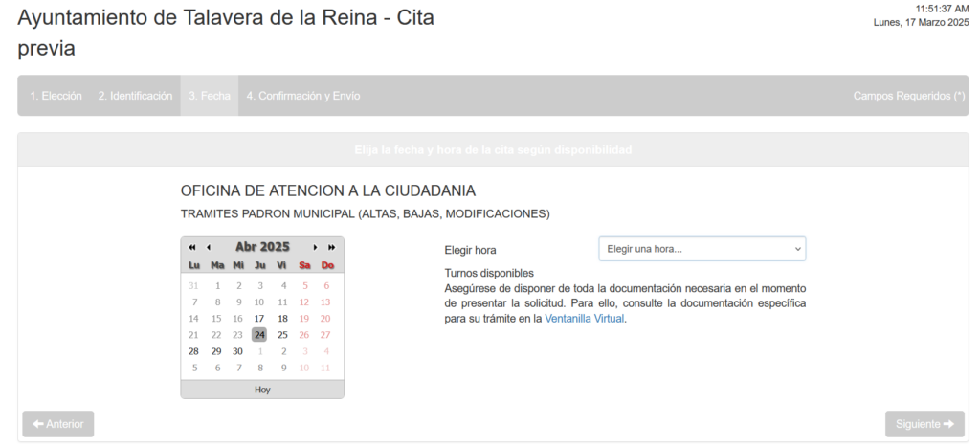This screenshot has height=447, width=980.
Task: Go to previous month in calendar
Action: pyautogui.click(x=208, y=247)
